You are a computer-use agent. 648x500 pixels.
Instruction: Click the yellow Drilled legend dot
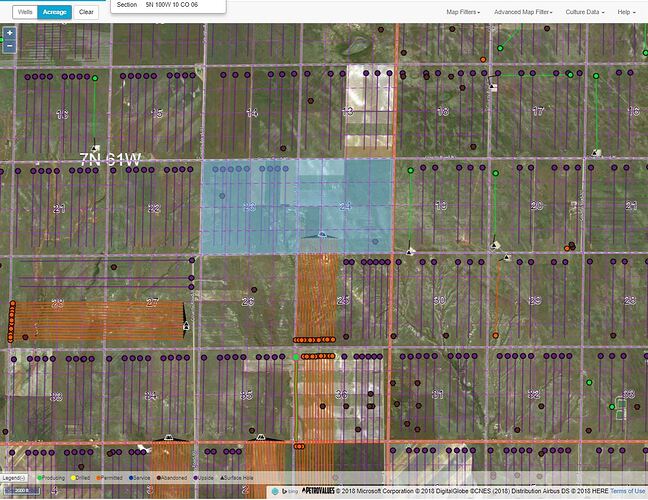pos(73,478)
